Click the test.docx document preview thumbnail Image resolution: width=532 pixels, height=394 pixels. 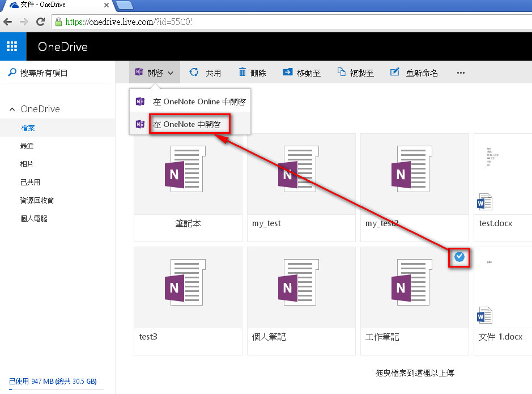pos(492,158)
